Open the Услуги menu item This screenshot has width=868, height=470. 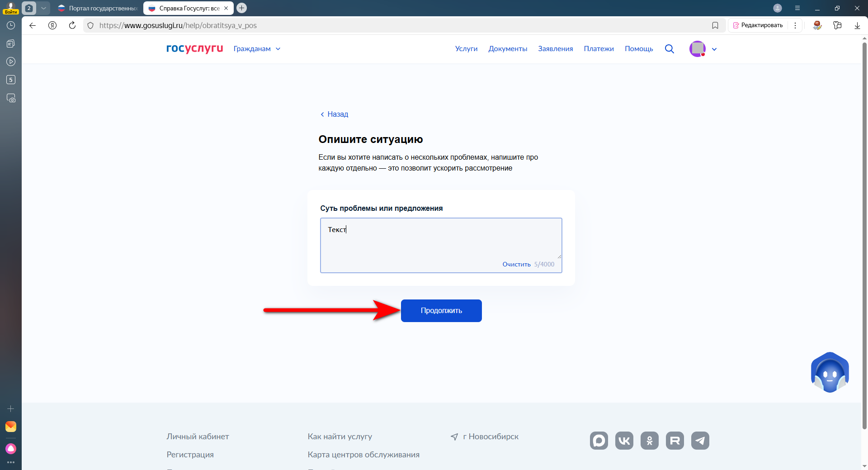(x=466, y=49)
